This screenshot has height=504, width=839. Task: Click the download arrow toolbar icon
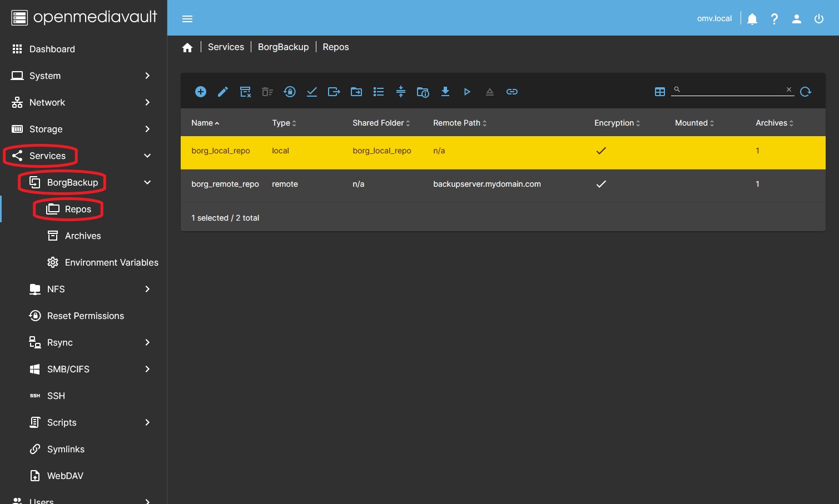[445, 92]
